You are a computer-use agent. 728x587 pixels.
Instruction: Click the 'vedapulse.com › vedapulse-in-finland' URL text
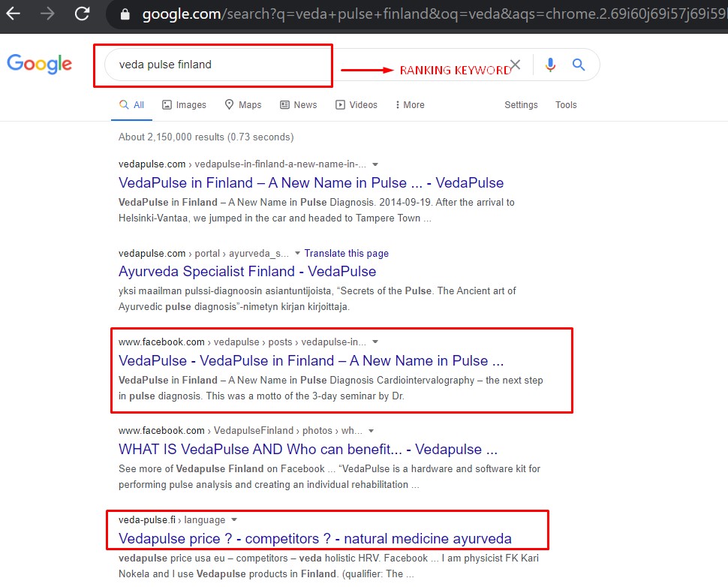(x=242, y=164)
